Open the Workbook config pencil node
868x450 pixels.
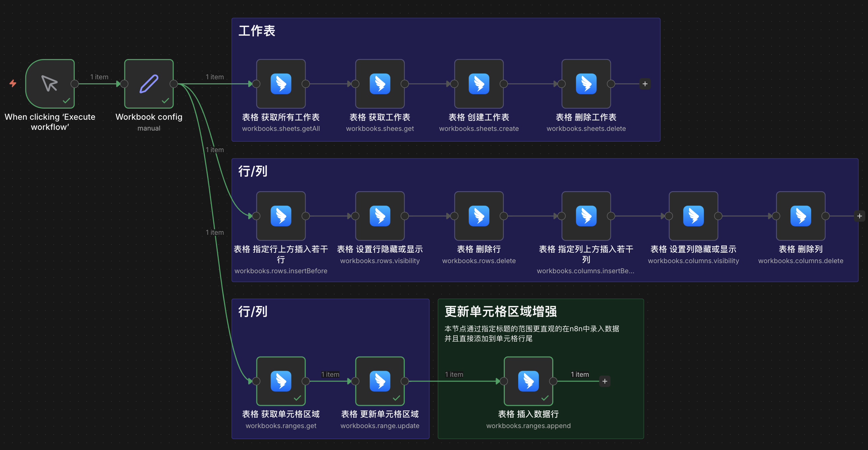(149, 84)
